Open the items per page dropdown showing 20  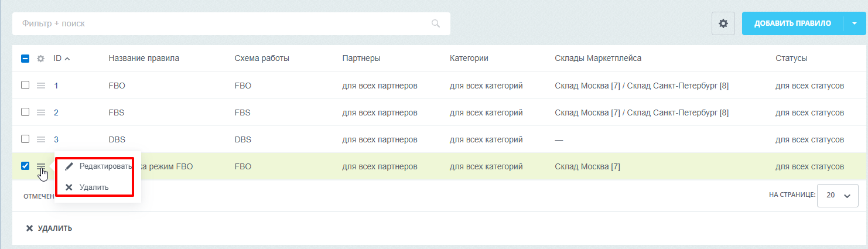click(838, 196)
